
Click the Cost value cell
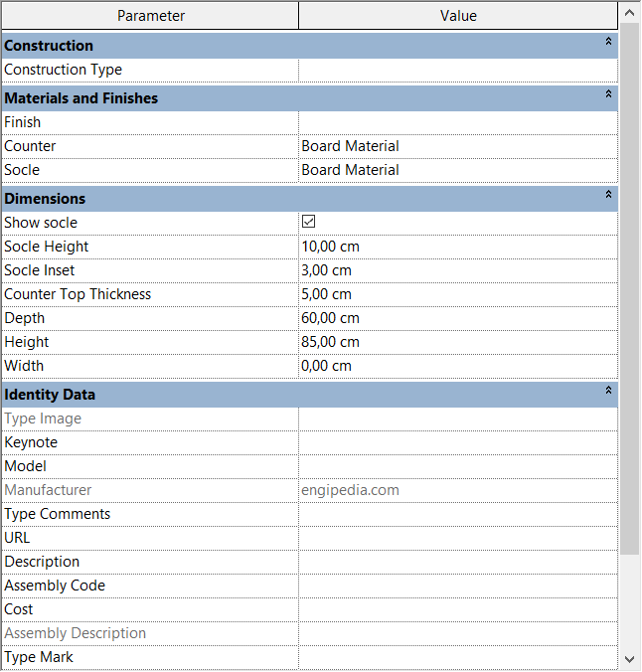pyautogui.click(x=458, y=609)
